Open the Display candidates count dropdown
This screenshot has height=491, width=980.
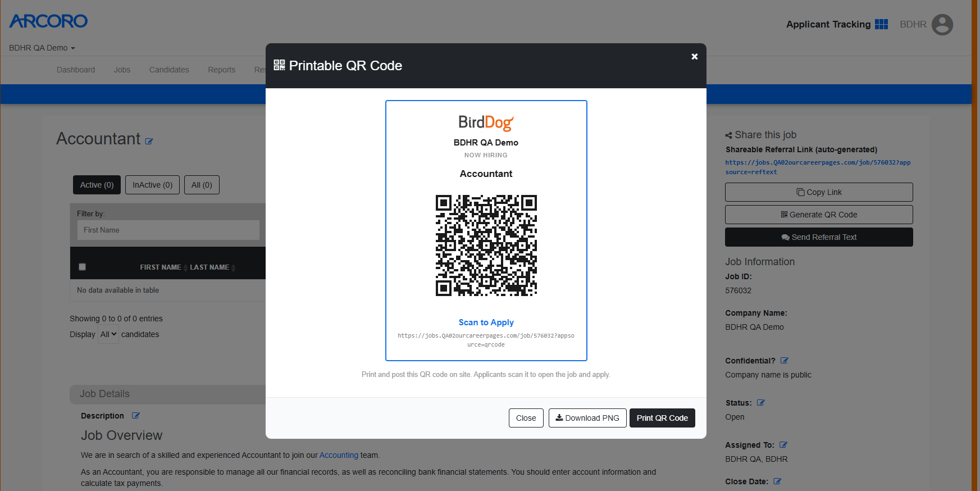(x=108, y=334)
